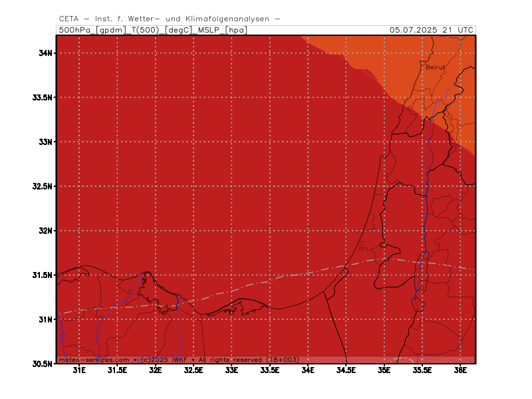Click the 33E longitude label
Viewport: 532px width, 399px height.
(x=231, y=370)
